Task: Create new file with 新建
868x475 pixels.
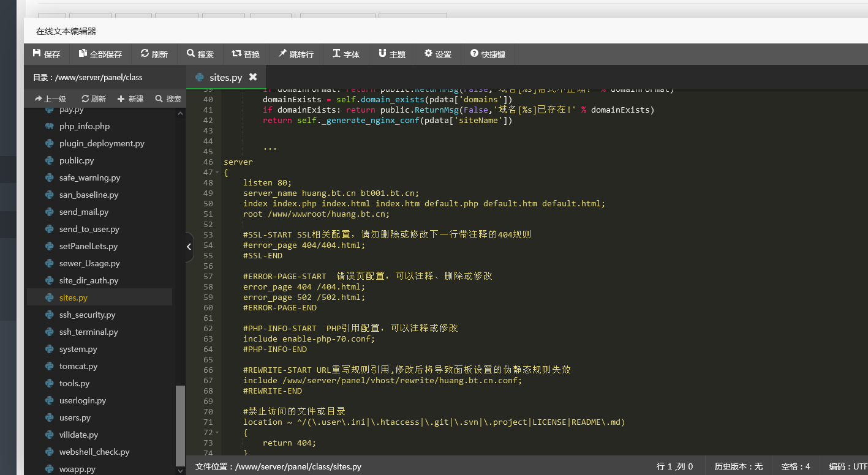Action: pos(130,99)
